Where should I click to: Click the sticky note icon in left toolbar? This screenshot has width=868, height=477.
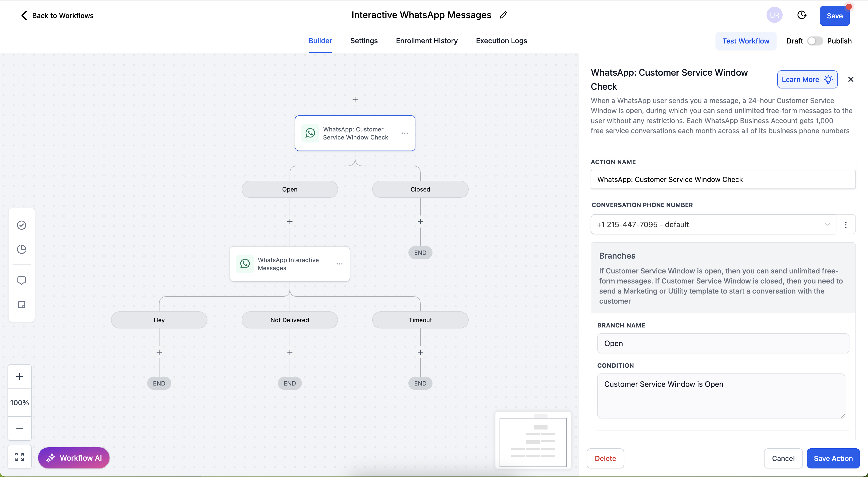pyautogui.click(x=22, y=305)
